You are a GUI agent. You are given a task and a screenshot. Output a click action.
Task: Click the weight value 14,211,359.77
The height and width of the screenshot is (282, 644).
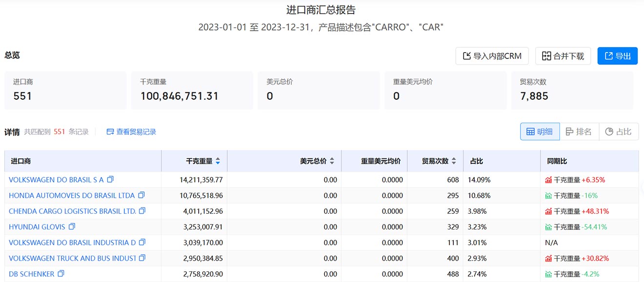201,180
